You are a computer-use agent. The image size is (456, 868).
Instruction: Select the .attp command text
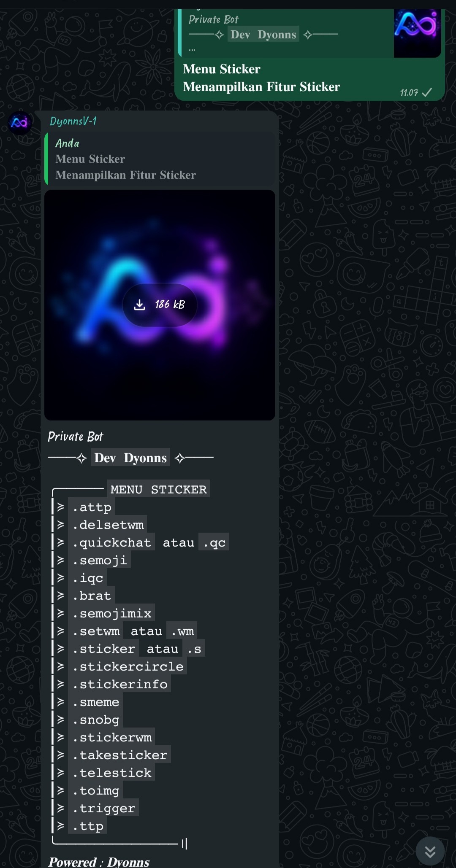click(92, 507)
